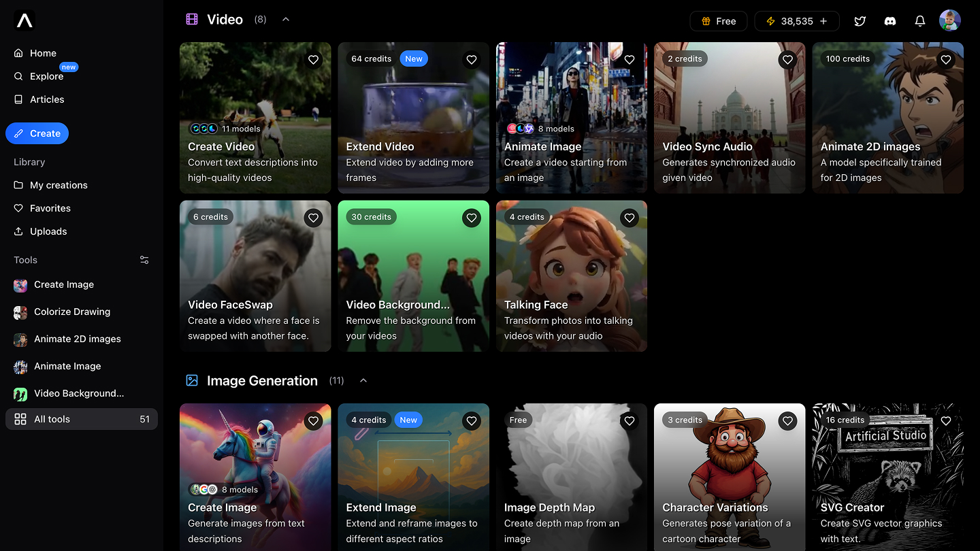
Task: Favorite the Create Video card
Action: [x=314, y=60]
